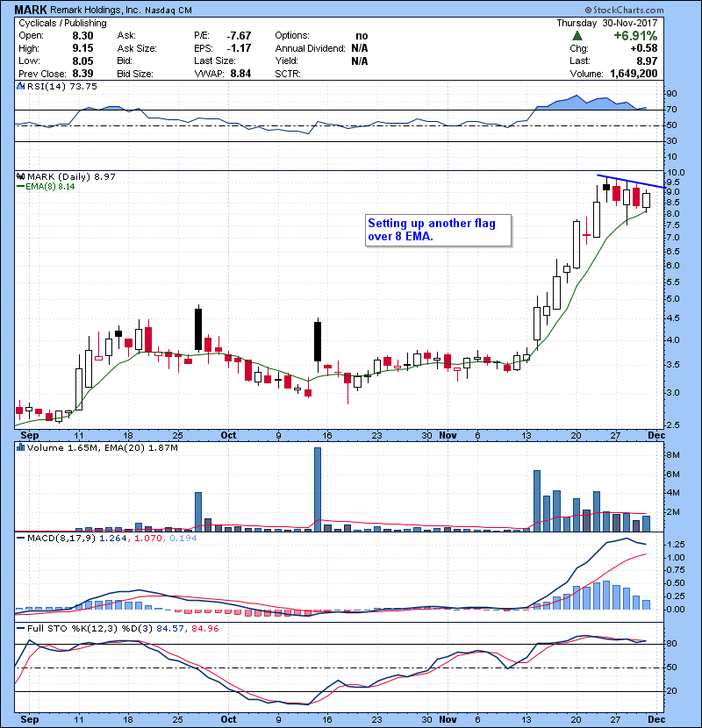This screenshot has height=728, width=702.
Task: Click the 'Nov' label on price chart axis
Action: 448,435
